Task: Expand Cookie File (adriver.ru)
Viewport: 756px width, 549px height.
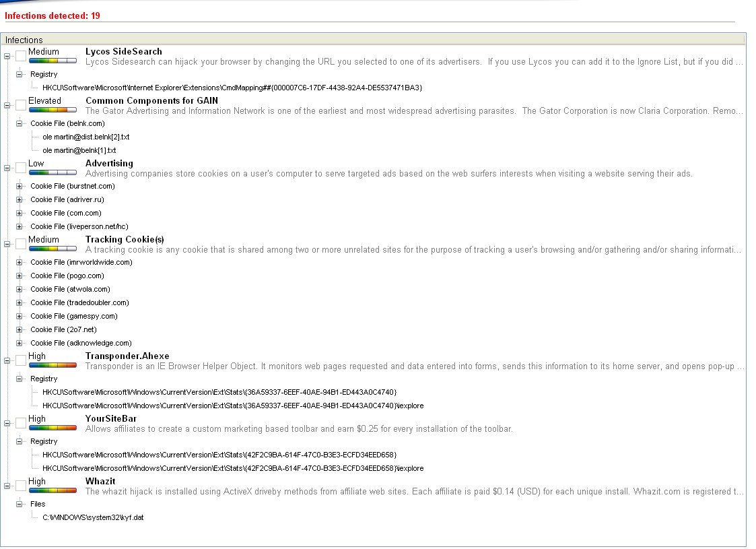Action: pyautogui.click(x=20, y=199)
